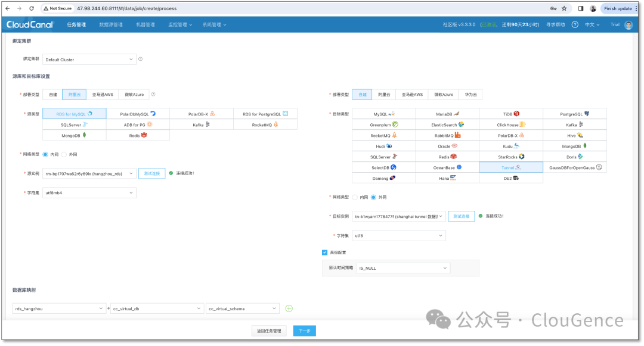Reload the browser page

pyautogui.click(x=32, y=8)
